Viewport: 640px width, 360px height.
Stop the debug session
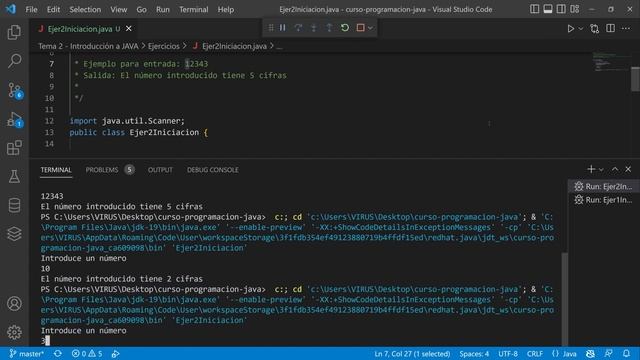(360, 28)
